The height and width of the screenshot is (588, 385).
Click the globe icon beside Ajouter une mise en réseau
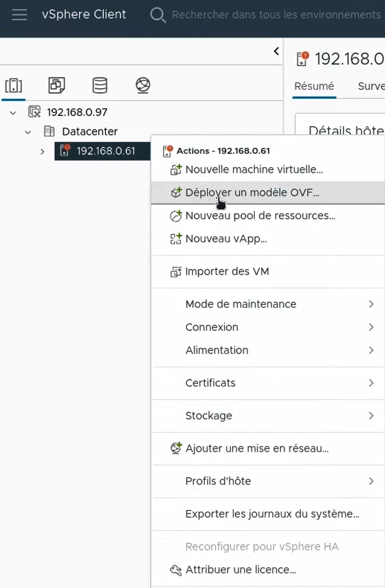click(x=175, y=448)
